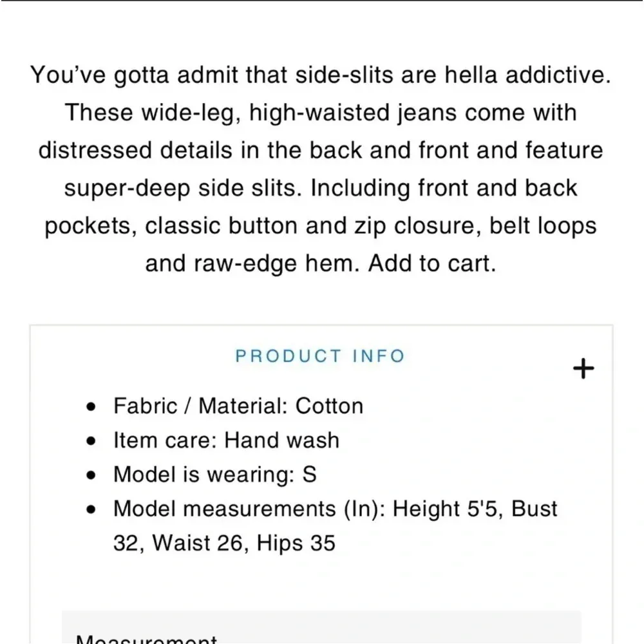Click the 'super-deep side slits' line
The height and width of the screenshot is (644, 644).
320,188
